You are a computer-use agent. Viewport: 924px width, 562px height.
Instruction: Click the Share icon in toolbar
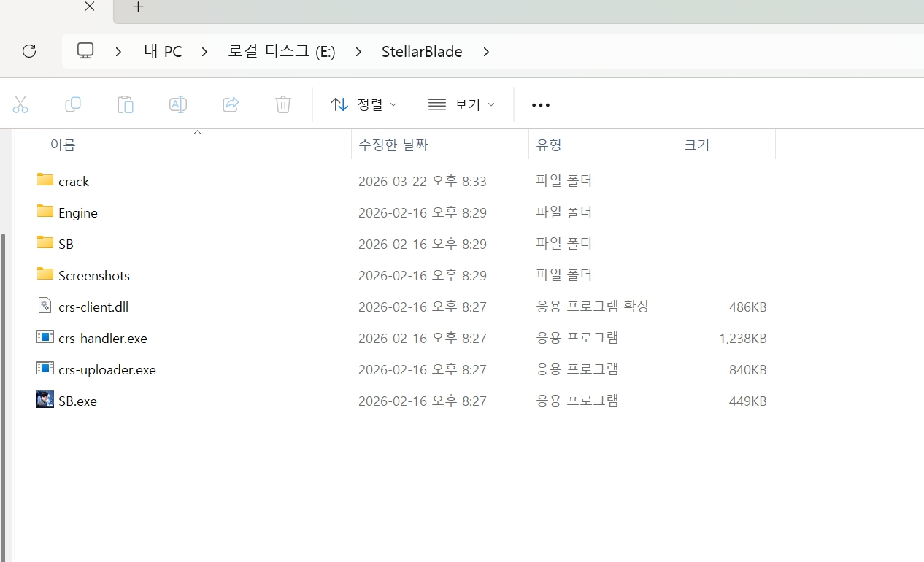(231, 104)
